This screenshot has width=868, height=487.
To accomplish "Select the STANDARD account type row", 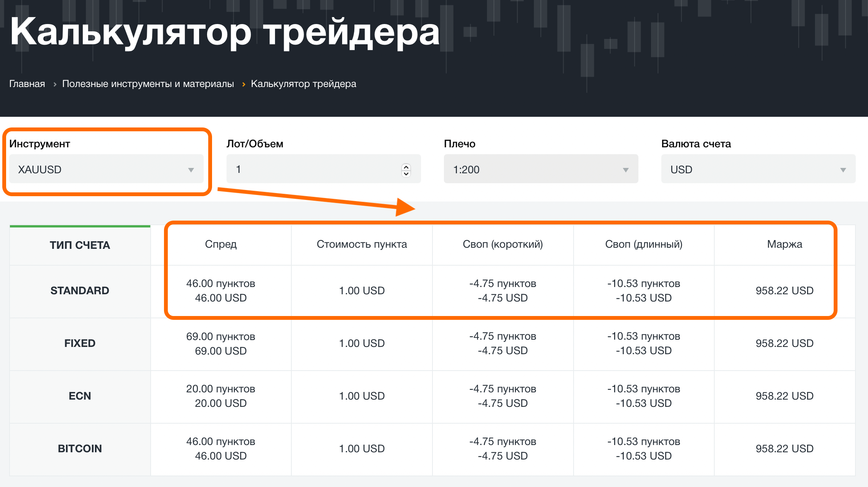I will (x=80, y=290).
